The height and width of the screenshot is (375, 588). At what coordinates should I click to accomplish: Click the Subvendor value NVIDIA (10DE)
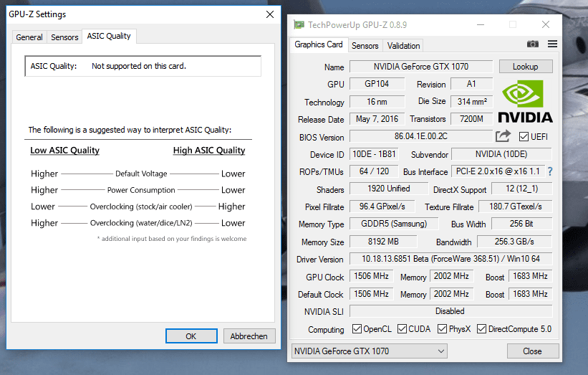(x=502, y=154)
